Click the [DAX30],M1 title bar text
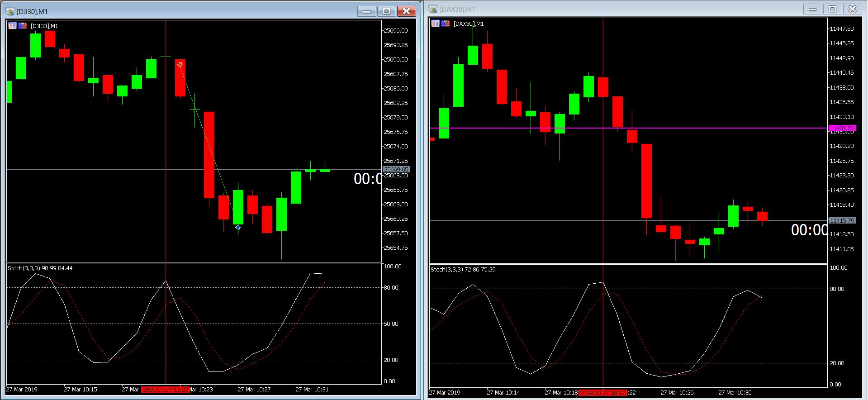868x400 pixels. [x=457, y=10]
